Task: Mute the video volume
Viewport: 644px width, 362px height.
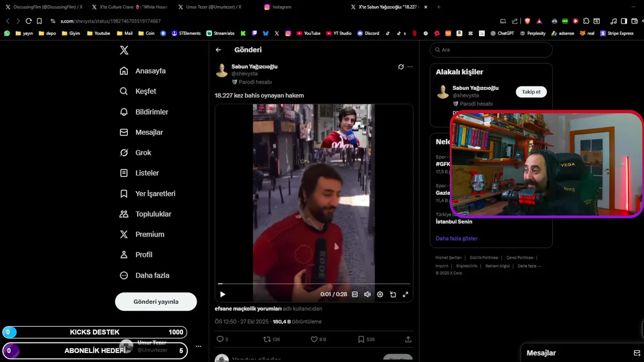Action: 367,294
